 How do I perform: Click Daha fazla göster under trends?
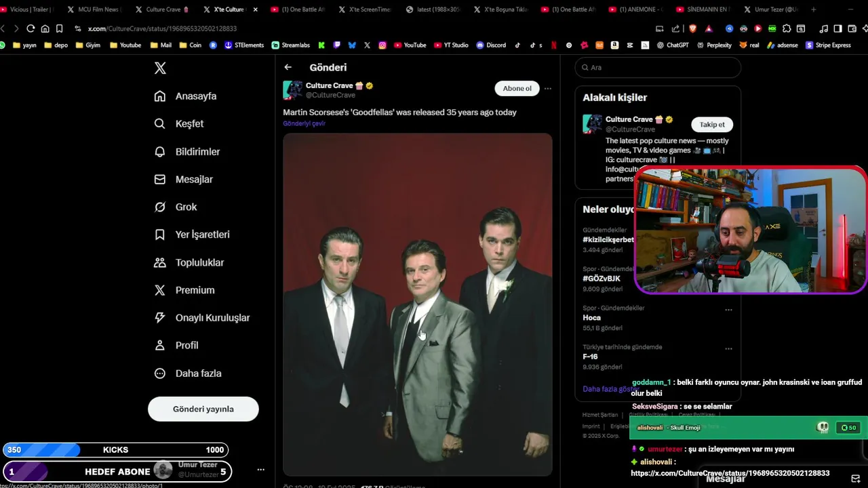[x=611, y=389]
